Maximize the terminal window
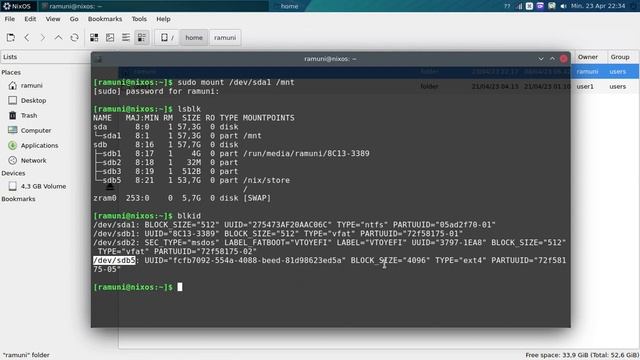 tap(552, 59)
